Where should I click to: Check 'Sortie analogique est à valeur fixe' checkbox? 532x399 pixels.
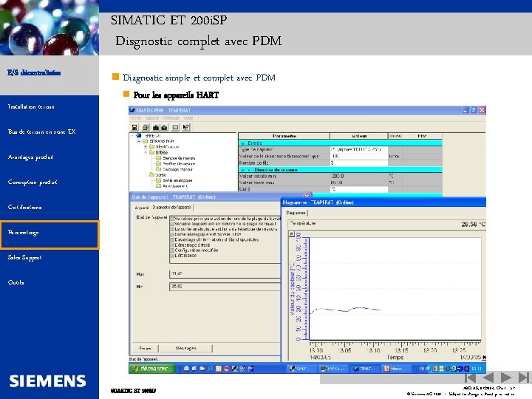click(x=172, y=234)
